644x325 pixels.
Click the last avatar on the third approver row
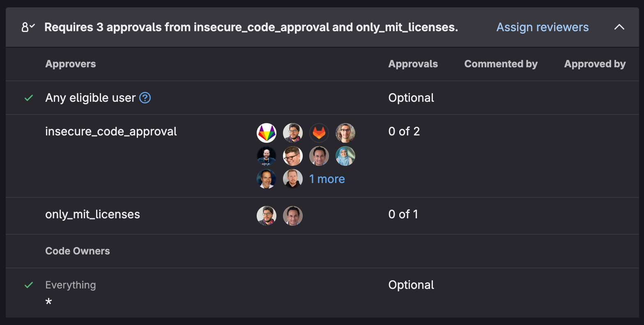293,179
